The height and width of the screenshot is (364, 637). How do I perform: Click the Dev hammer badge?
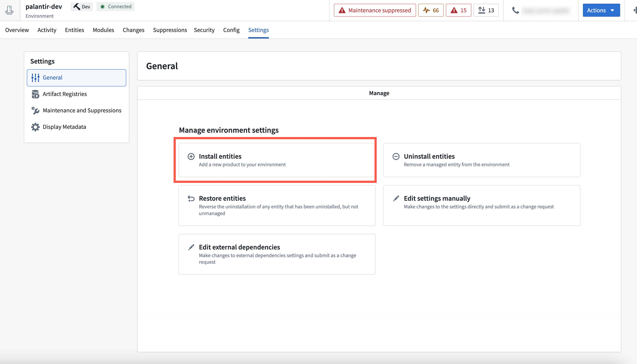pos(82,6)
